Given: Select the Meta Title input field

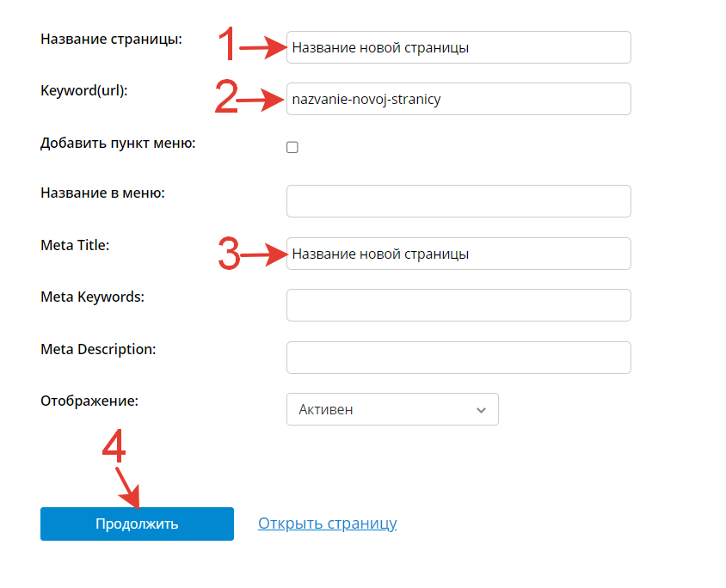Looking at the screenshot, I should pyautogui.click(x=458, y=254).
